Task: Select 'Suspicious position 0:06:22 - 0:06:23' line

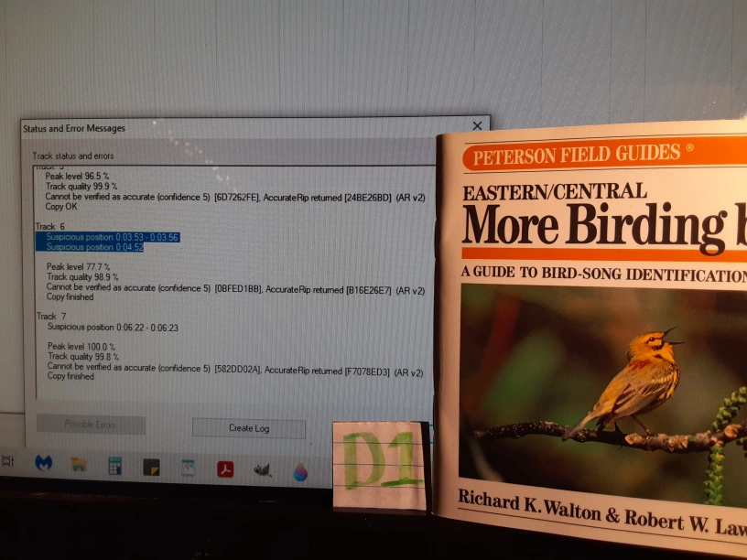Action: pos(113,328)
